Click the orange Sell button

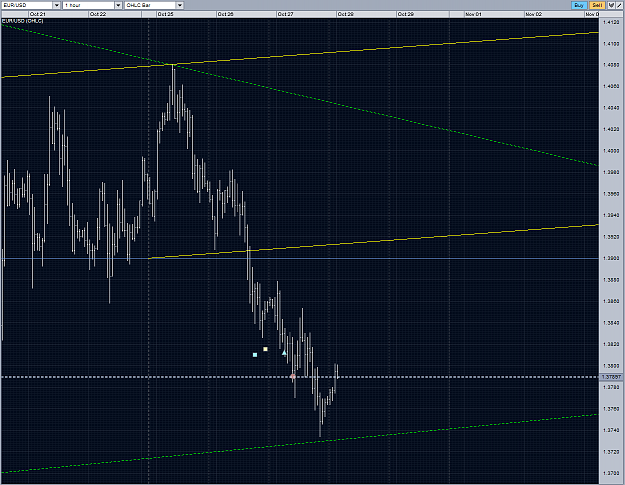point(597,5)
